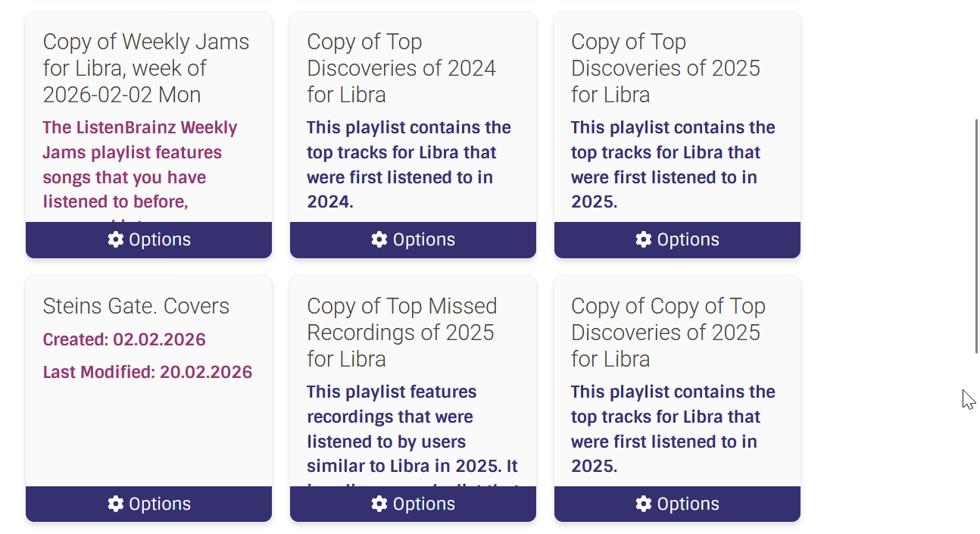Click gear icon on Weekly Jams card
The image size is (980, 534).
115,239
